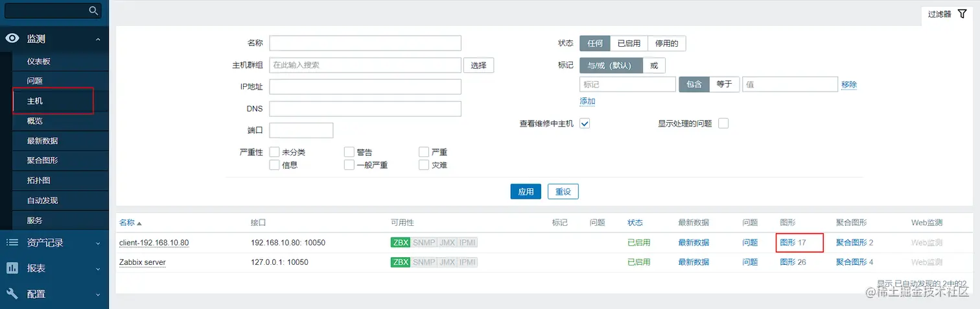Open 聚合图形 in the sidebar
The height and width of the screenshot is (309, 980).
(42, 160)
